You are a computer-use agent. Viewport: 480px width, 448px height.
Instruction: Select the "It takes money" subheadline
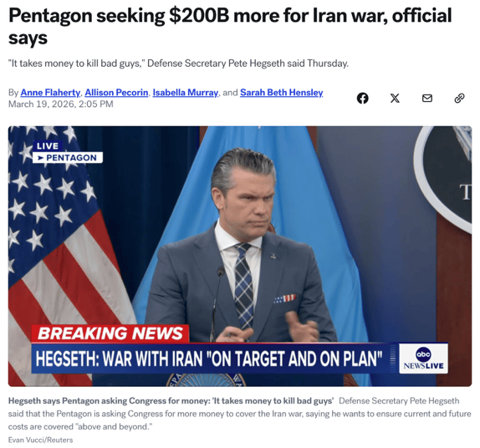[x=178, y=64]
